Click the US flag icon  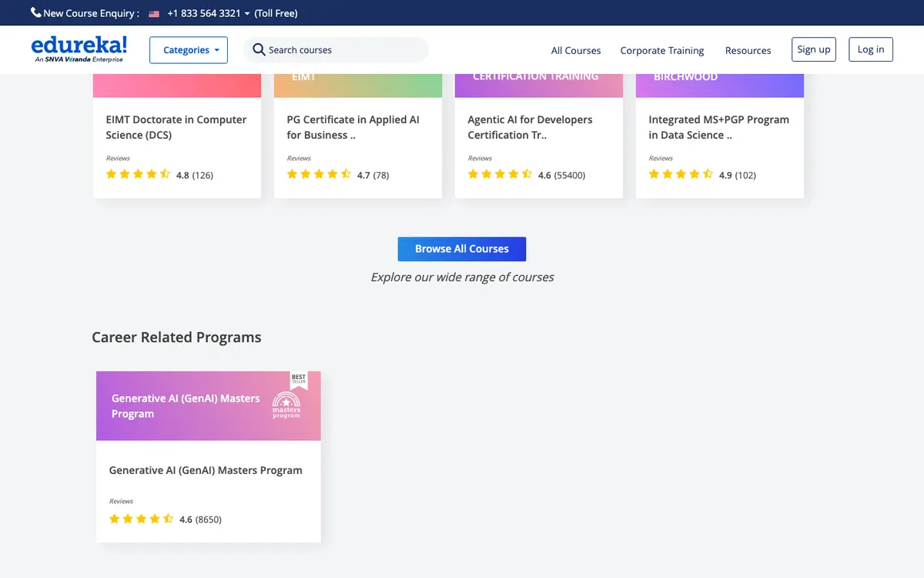(x=154, y=14)
